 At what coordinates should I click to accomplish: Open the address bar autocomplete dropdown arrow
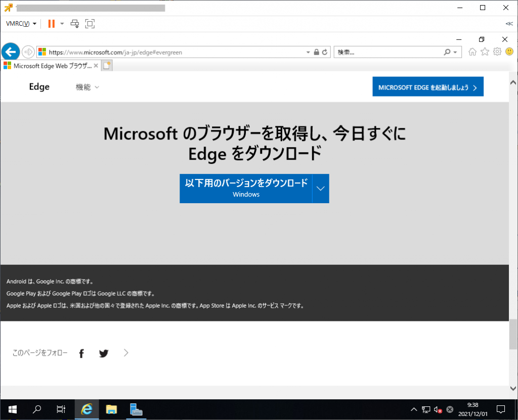(308, 52)
